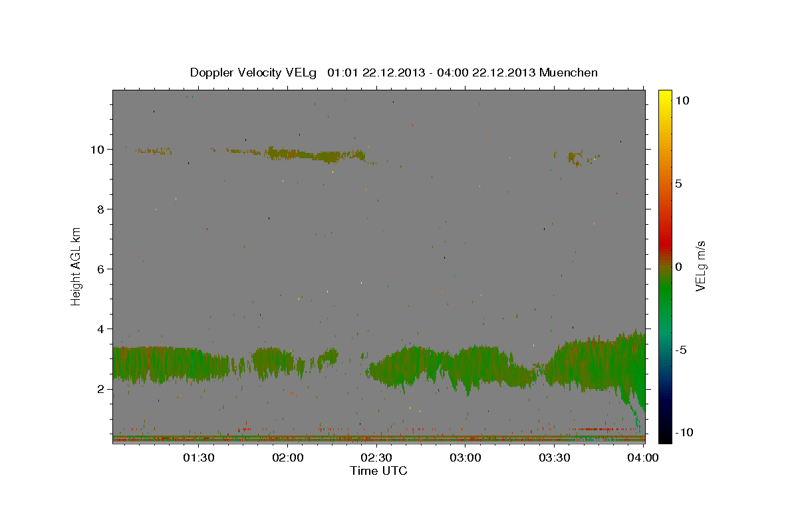Click the 03:30 time tick label

tap(554, 458)
